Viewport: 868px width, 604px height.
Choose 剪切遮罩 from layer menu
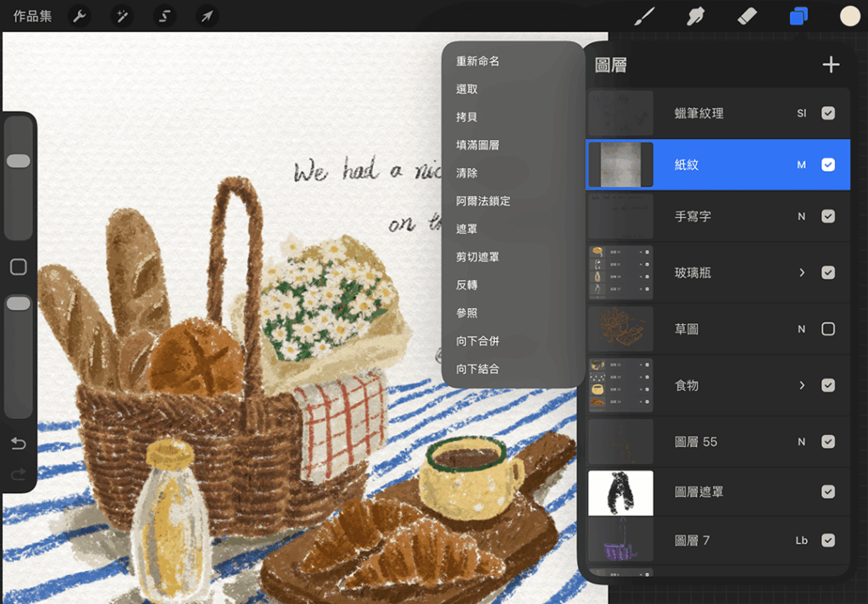pyautogui.click(x=477, y=256)
